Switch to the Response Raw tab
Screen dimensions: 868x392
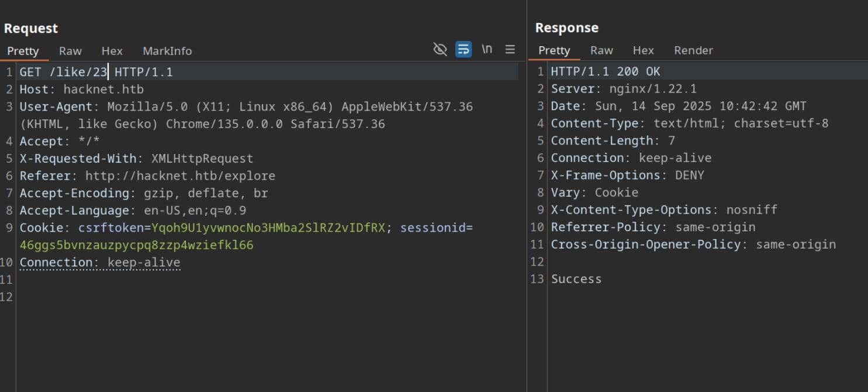pyautogui.click(x=601, y=50)
